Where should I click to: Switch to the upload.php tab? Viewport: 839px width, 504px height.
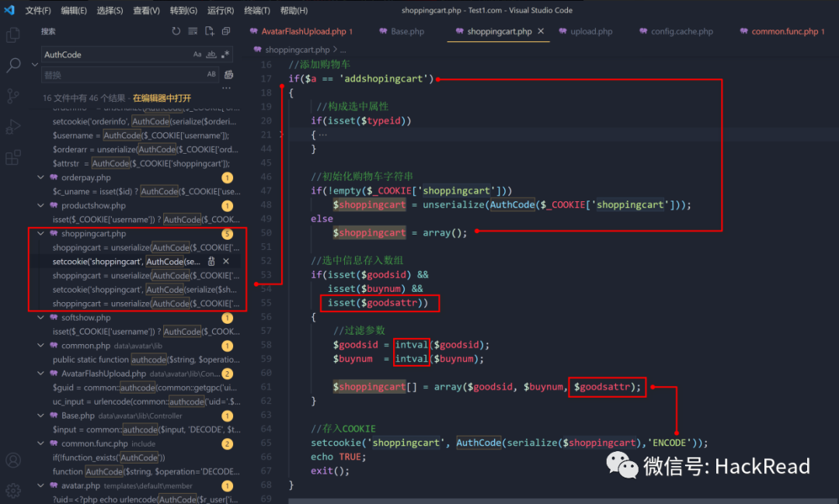pyautogui.click(x=586, y=32)
